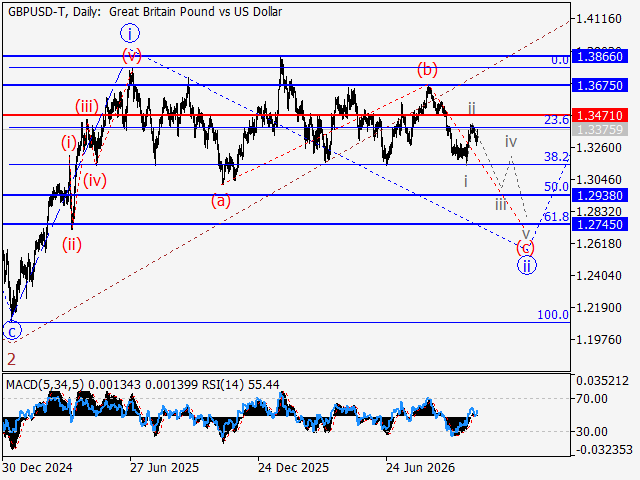Click the blue circled 'i' wave label at the top
The width and height of the screenshot is (640, 480).
tap(130, 33)
